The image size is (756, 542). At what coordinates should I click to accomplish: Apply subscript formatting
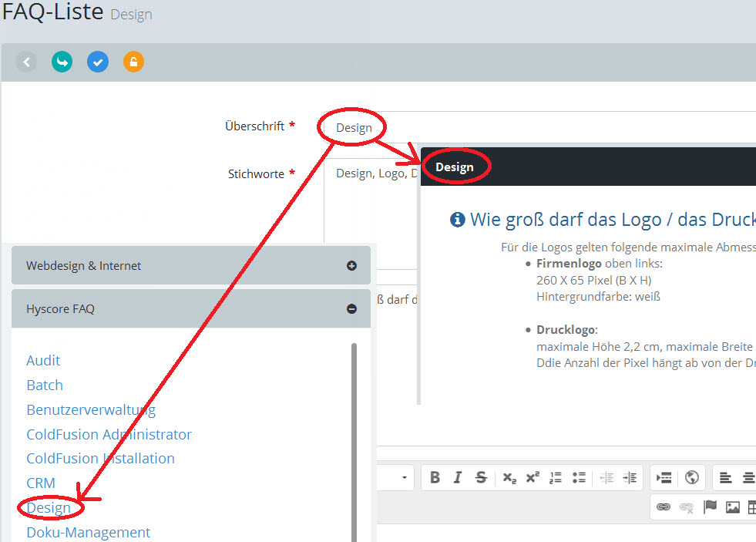pos(509,478)
